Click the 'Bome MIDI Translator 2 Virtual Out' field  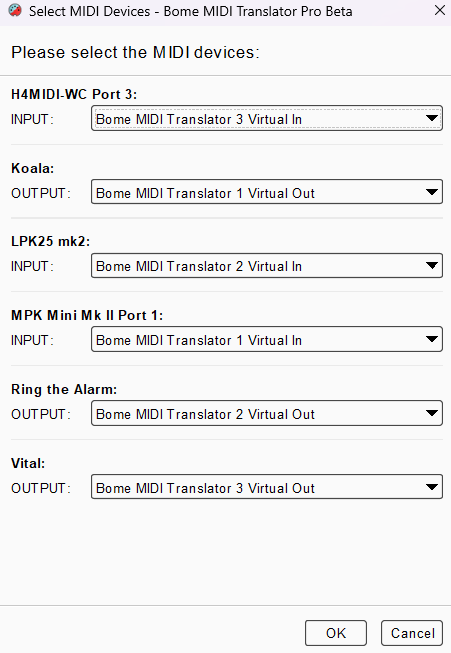267,413
